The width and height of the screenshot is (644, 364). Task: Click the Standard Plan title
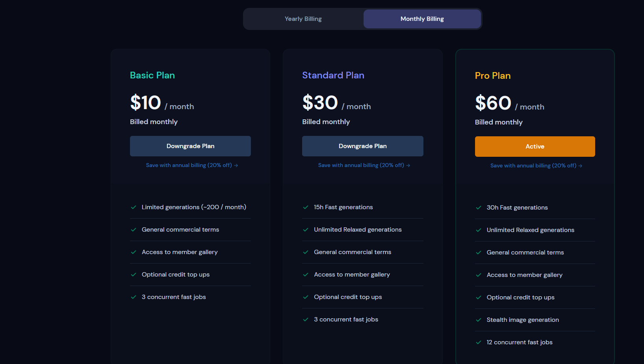pos(333,75)
